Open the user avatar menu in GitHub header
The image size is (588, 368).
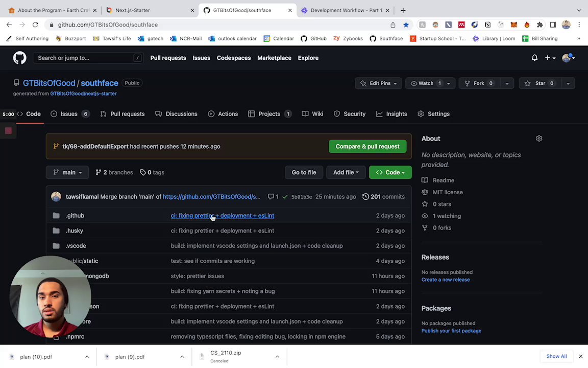pyautogui.click(x=569, y=58)
